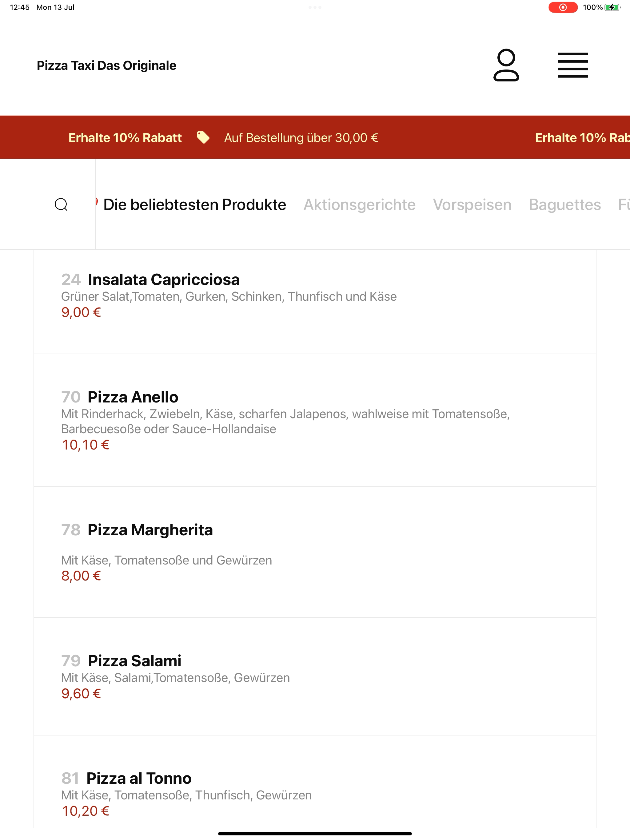
Task: Tap the 8,00 € price of Pizza Margherita
Action: tap(81, 576)
